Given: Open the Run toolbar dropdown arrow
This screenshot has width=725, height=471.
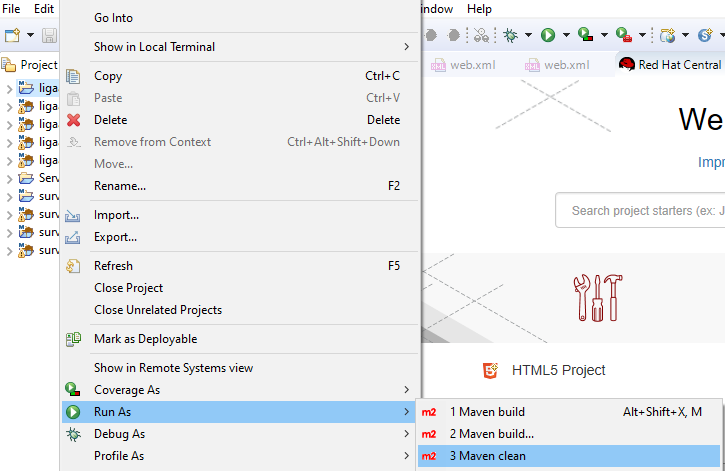Looking at the screenshot, I should [x=566, y=35].
